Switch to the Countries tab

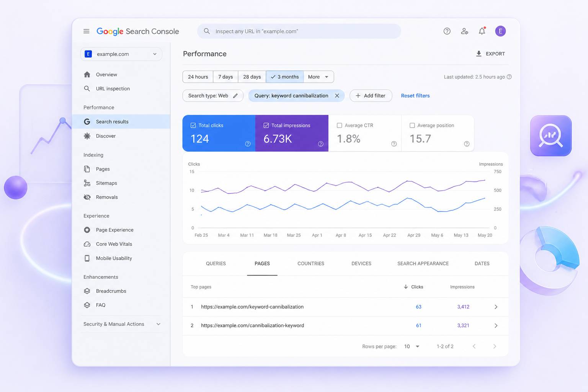tap(311, 263)
